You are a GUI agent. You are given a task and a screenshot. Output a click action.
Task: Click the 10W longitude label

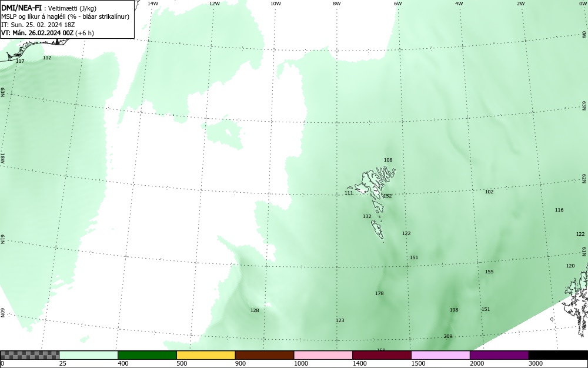click(276, 4)
